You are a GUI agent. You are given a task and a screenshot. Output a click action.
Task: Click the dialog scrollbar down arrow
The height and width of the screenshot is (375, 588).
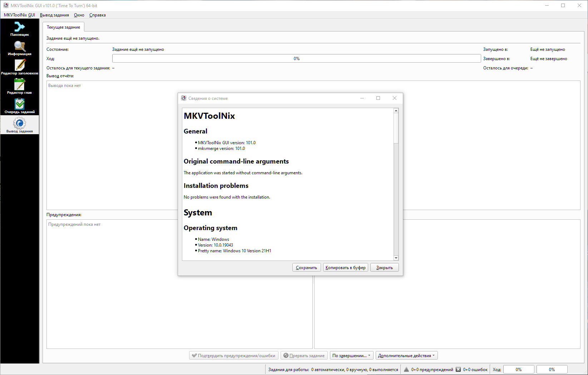pyautogui.click(x=396, y=258)
